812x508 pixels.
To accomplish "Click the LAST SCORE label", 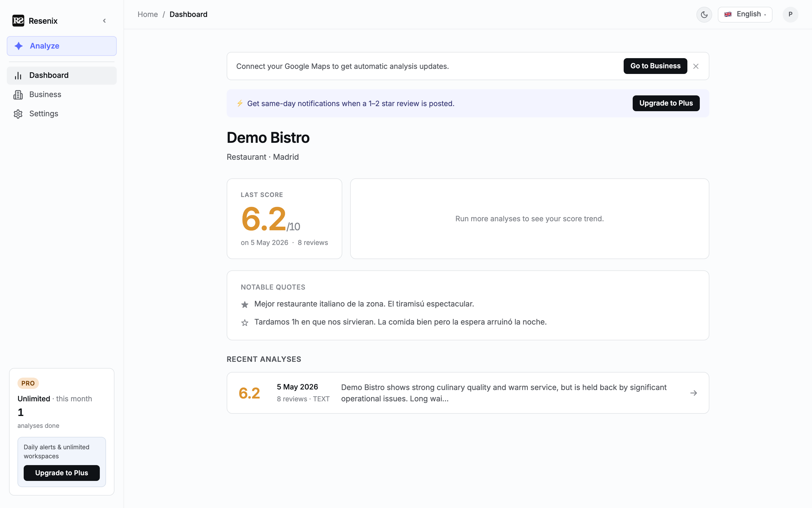I will [x=262, y=195].
